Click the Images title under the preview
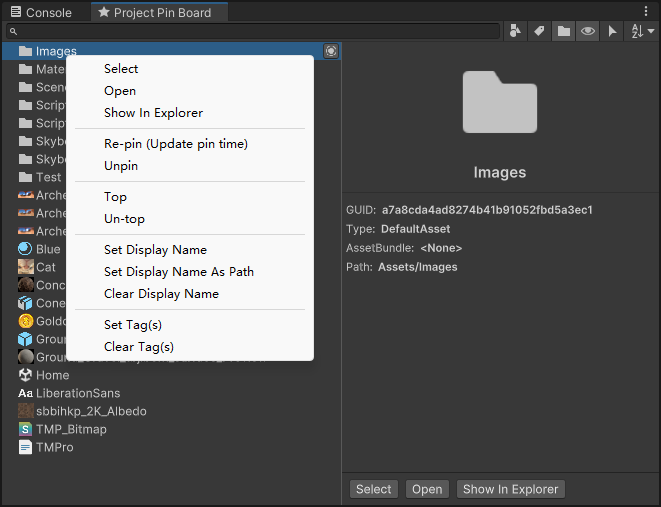Image resolution: width=661 pixels, height=507 pixels. tap(500, 172)
